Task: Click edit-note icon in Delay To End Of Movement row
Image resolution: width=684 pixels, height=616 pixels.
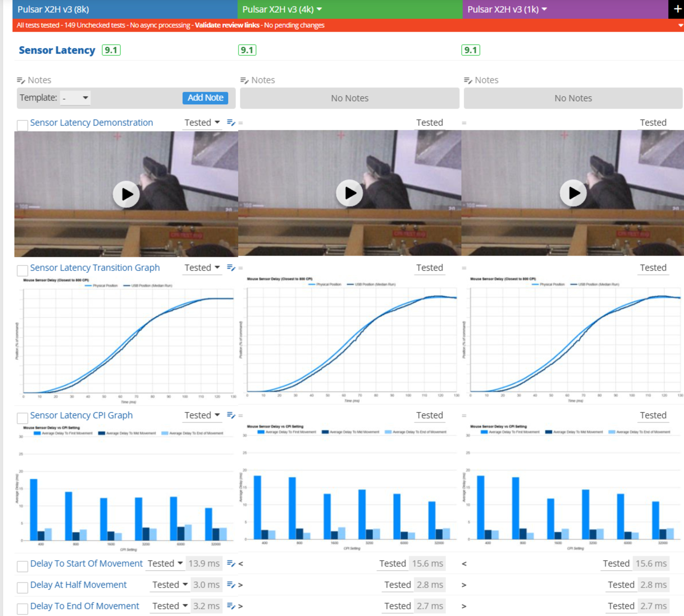Action: [231, 606]
